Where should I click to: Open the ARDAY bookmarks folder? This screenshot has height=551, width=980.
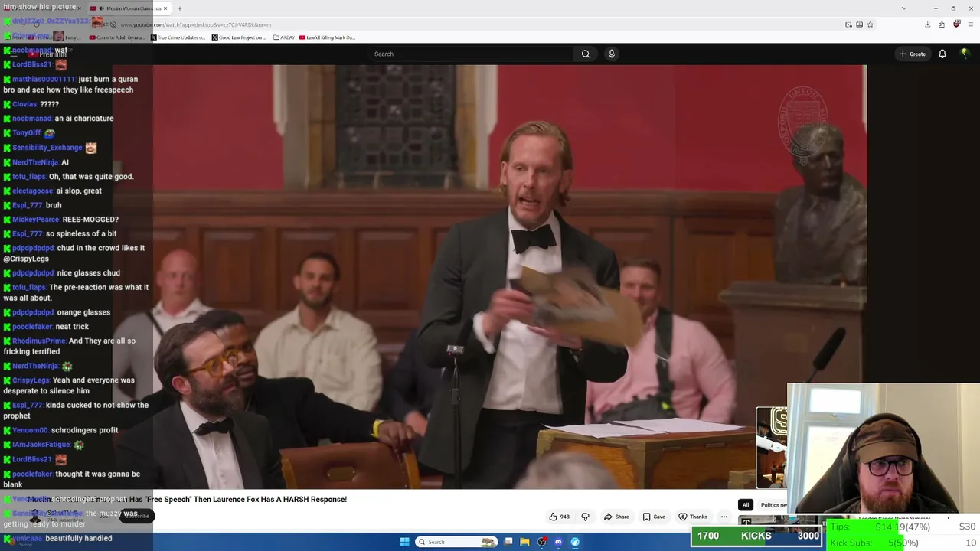point(283,37)
